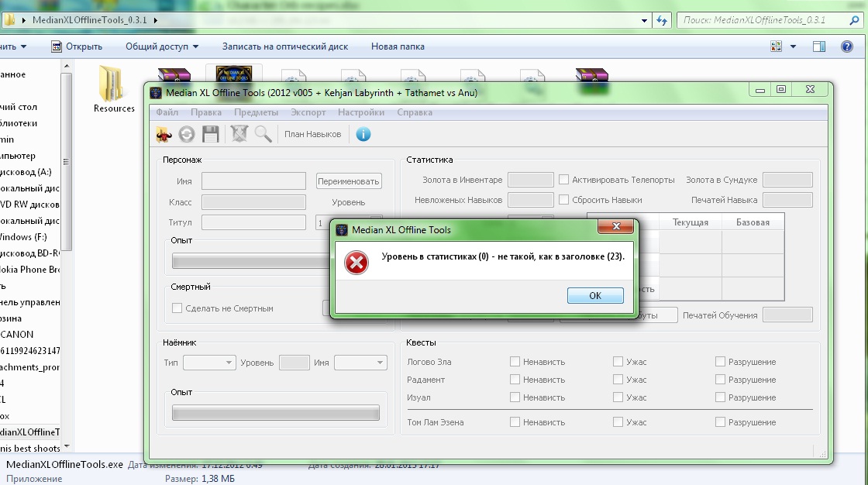Screen dimensions: 868x485
Task: Expand breadcrumb arrow after MedianXLOfflineTools_0.3.1
Action: [156, 20]
